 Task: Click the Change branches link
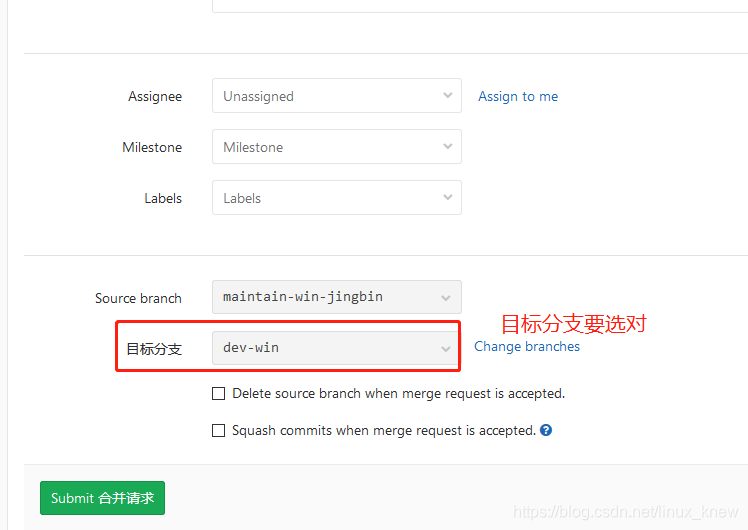point(527,346)
